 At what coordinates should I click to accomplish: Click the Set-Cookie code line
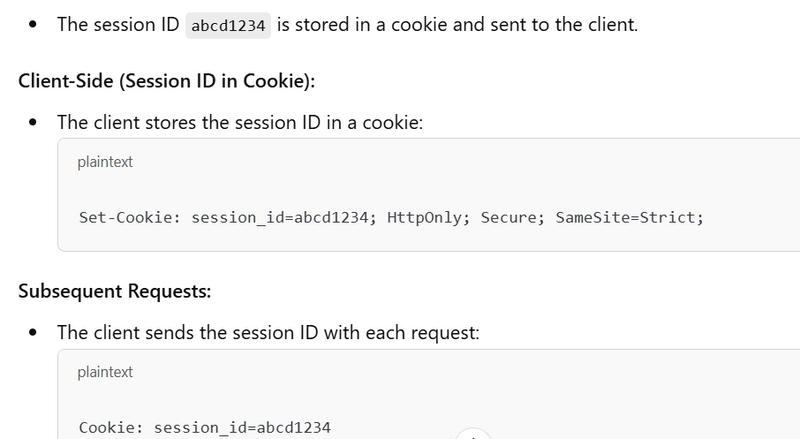click(391, 217)
